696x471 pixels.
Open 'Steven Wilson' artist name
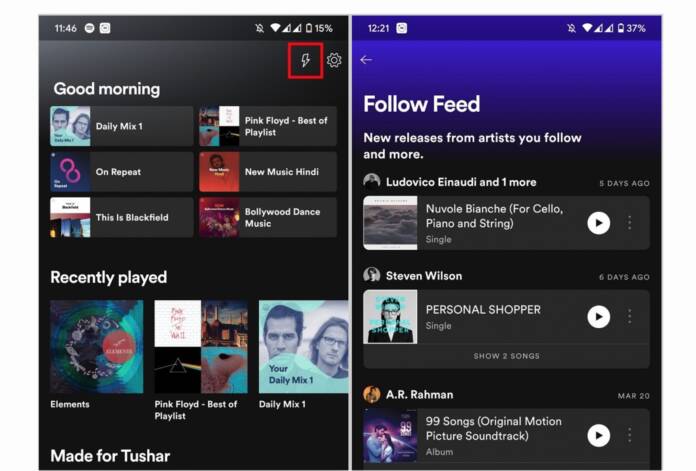pyautogui.click(x=424, y=276)
